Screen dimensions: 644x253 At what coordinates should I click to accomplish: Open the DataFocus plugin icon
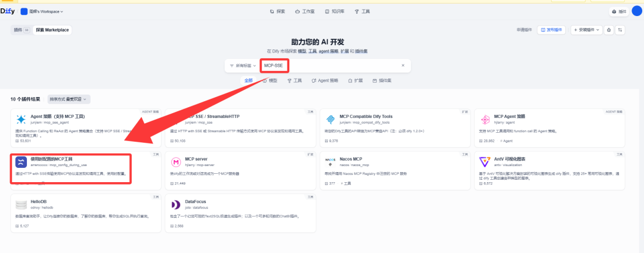pos(176,205)
